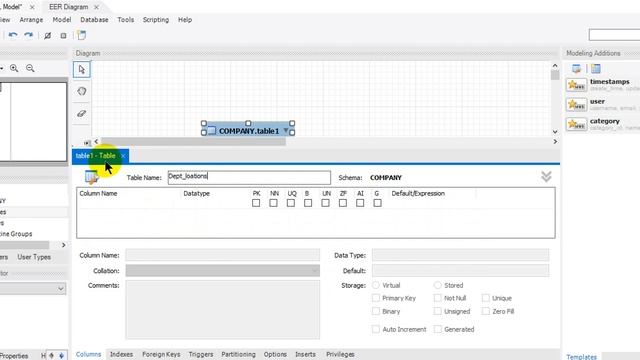Toggle the NN checkbox in column grid
The width and height of the screenshot is (640, 360).
[x=273, y=203]
